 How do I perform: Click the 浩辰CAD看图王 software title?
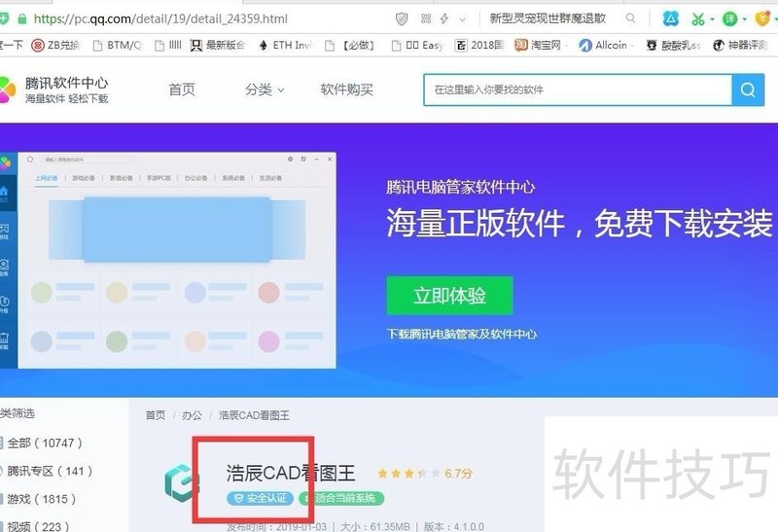pyautogui.click(x=291, y=473)
